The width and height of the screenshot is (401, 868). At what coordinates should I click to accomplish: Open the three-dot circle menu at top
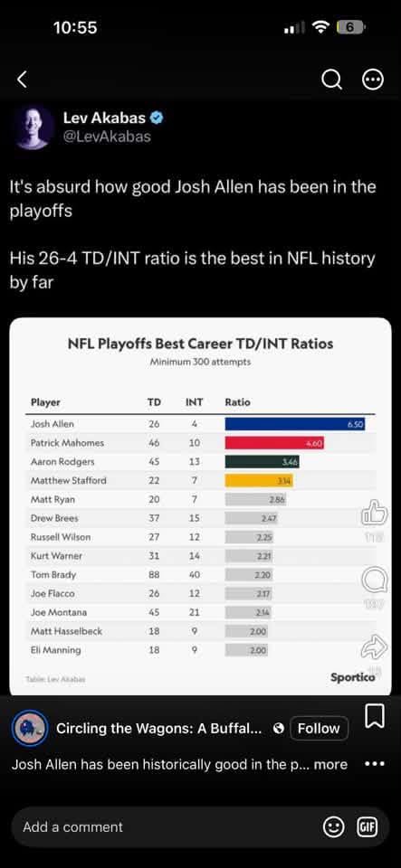[373, 80]
